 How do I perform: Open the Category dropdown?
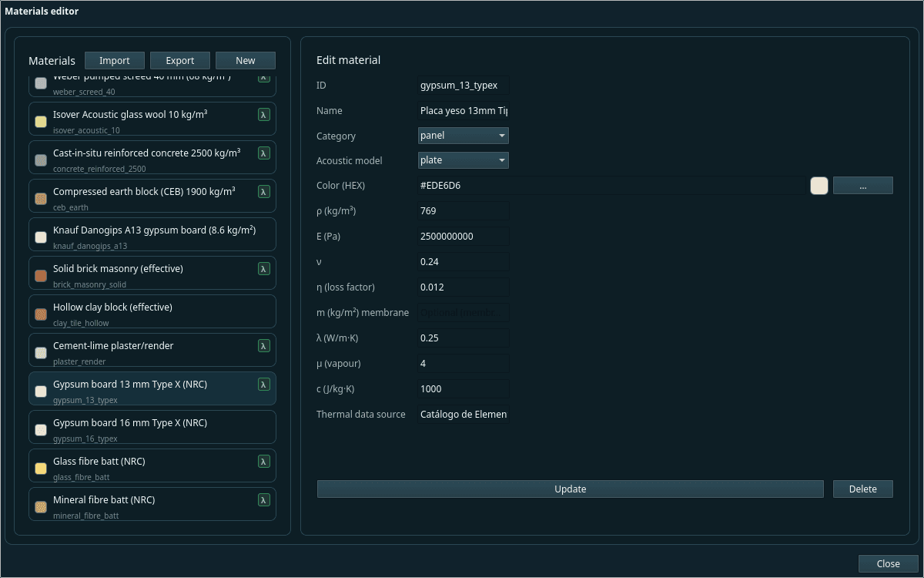tap(463, 136)
